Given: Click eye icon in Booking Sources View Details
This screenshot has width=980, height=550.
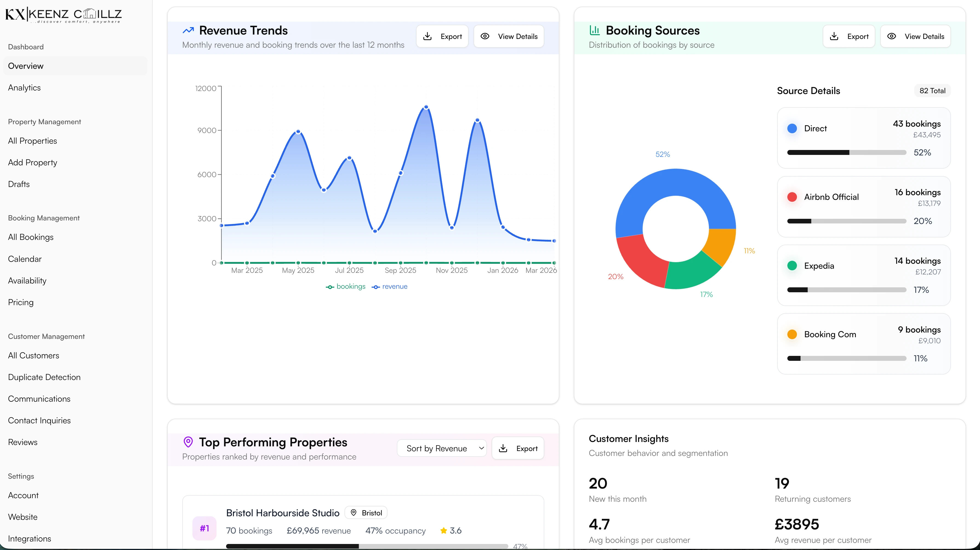Looking at the screenshot, I should click(x=891, y=36).
